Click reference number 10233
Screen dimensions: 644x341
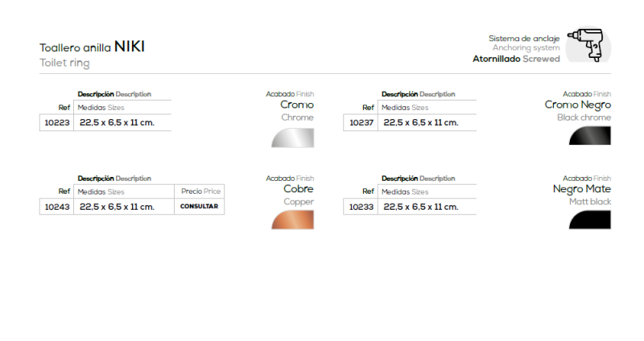[361, 207]
